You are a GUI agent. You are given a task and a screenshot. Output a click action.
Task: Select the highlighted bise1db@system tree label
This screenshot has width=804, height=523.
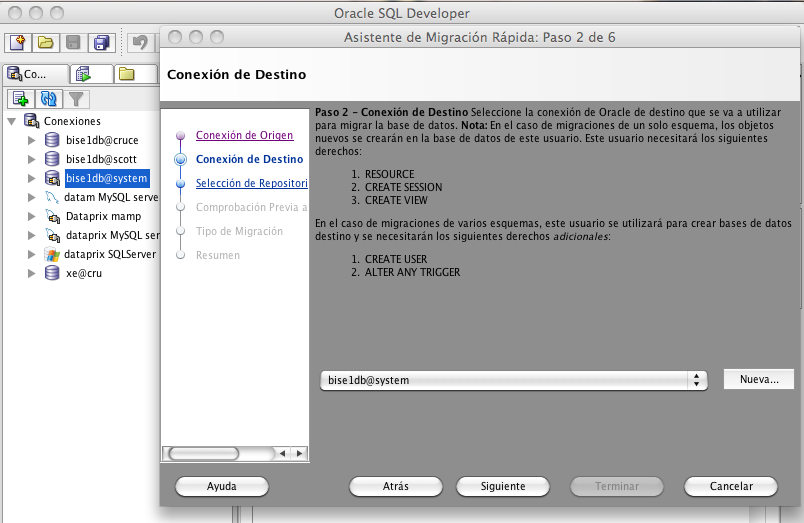[x=107, y=178]
